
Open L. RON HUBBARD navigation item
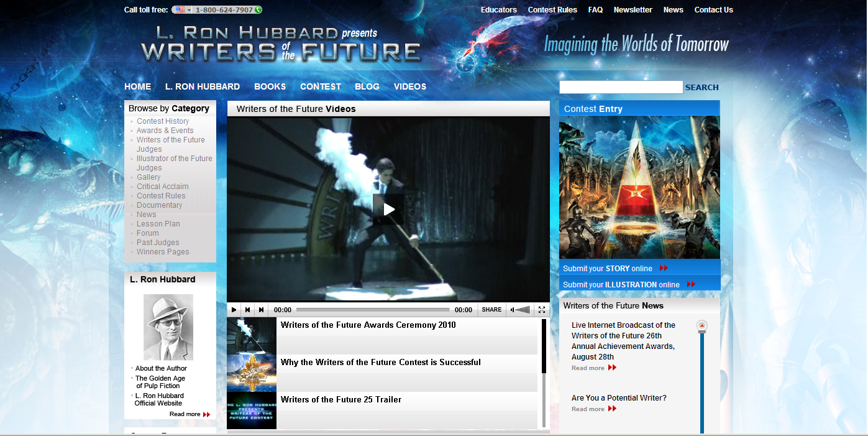(203, 86)
